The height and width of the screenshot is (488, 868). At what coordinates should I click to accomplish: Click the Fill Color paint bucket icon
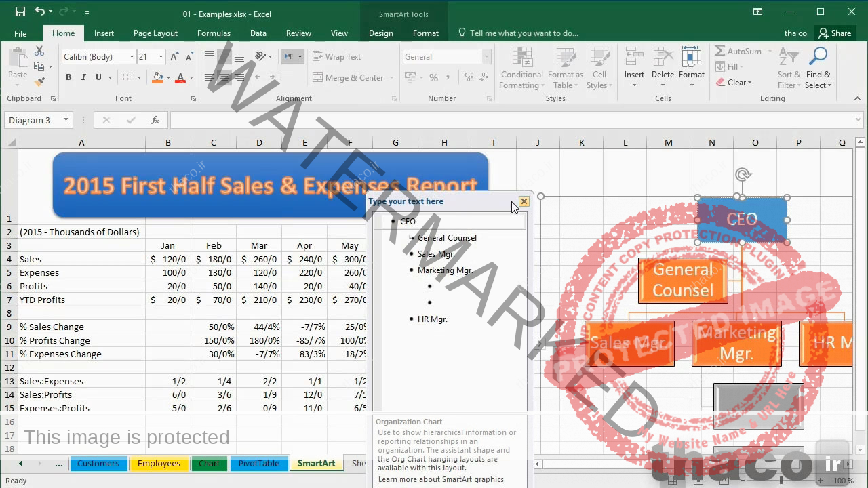pyautogui.click(x=157, y=77)
